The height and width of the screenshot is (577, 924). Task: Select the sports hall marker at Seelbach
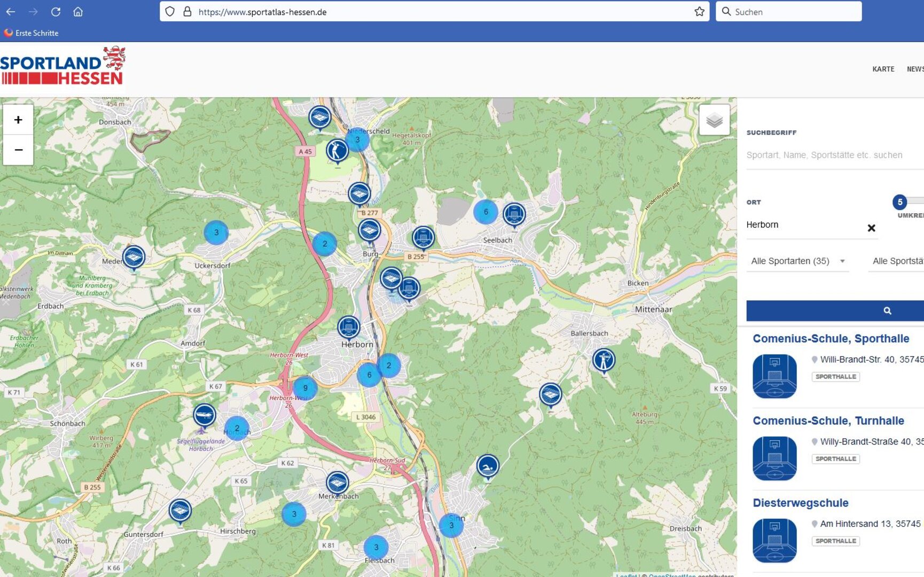[x=514, y=216]
